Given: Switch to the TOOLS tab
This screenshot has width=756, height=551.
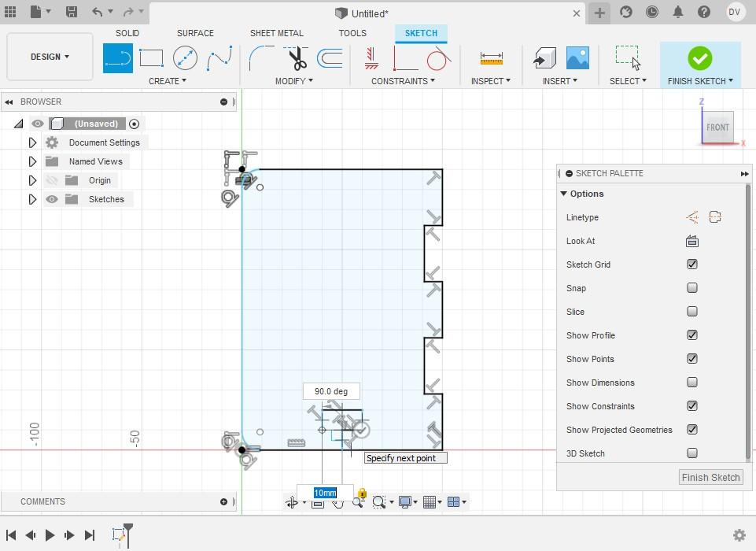Looking at the screenshot, I should 352,33.
